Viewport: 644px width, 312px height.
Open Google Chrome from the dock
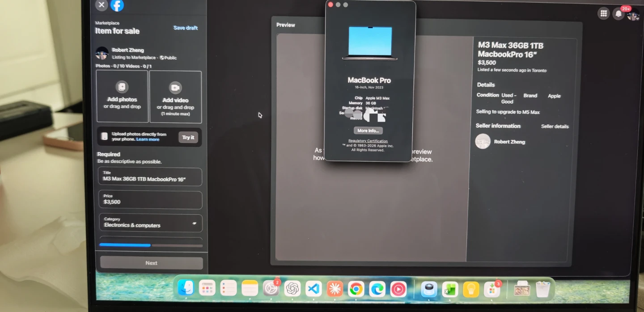356,289
